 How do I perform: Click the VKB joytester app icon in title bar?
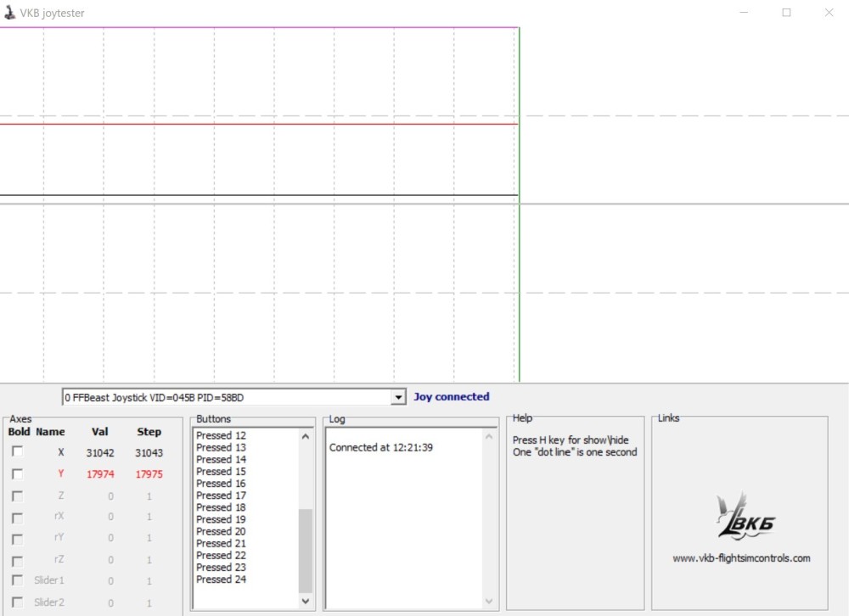[x=9, y=13]
